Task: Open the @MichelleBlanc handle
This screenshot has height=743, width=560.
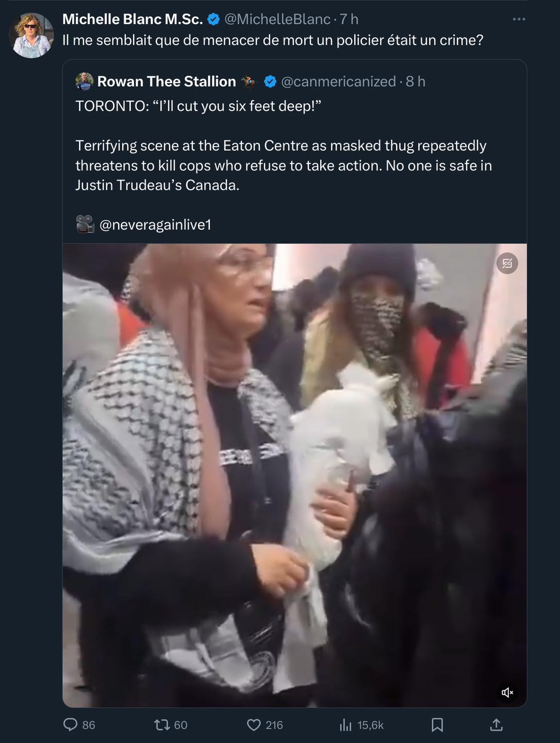Action: [277, 19]
